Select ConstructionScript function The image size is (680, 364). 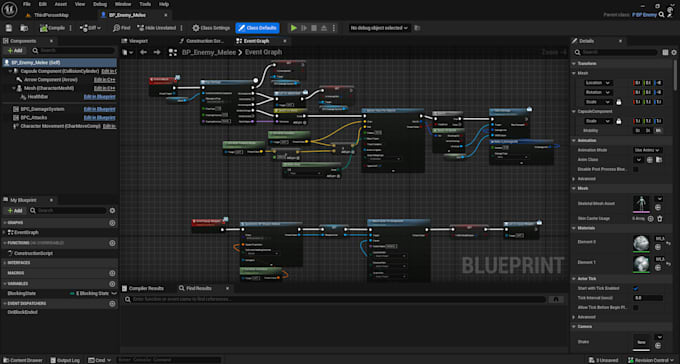33,253
